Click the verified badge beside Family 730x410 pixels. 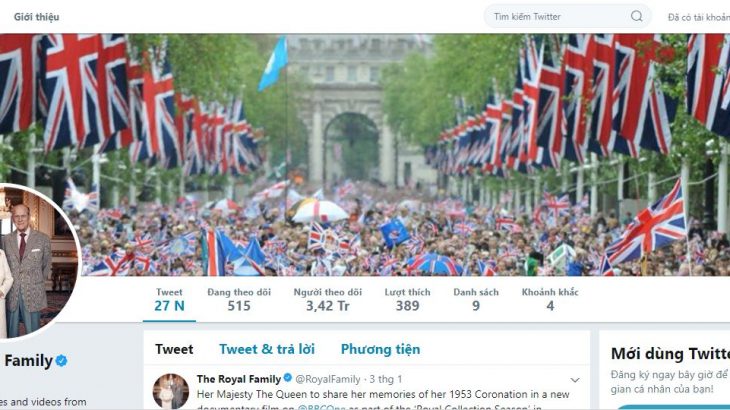tap(61, 360)
